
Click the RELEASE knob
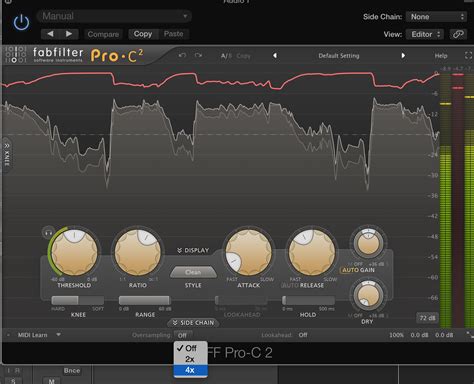312,253
